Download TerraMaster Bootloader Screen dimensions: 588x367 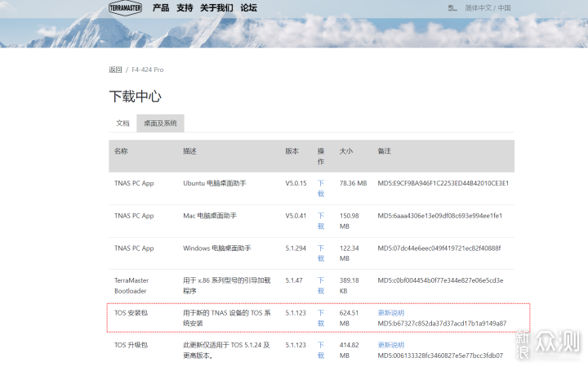pos(321,285)
